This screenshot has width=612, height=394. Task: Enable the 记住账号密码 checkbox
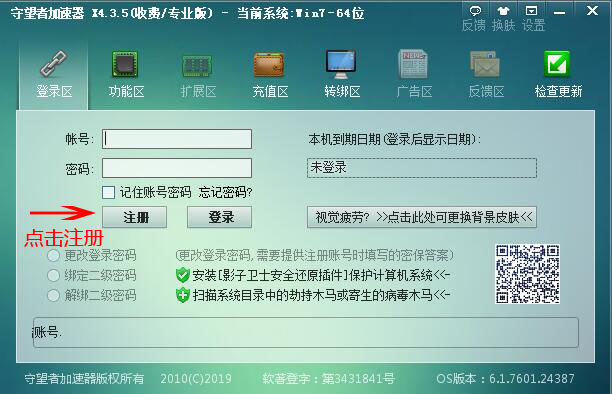108,192
